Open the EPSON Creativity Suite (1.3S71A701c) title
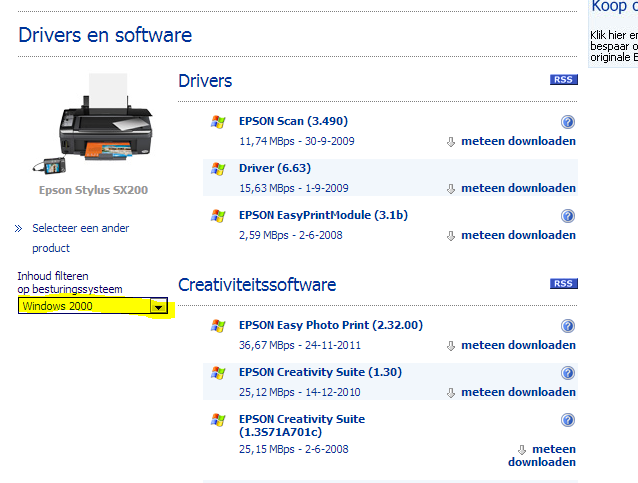 click(302, 425)
